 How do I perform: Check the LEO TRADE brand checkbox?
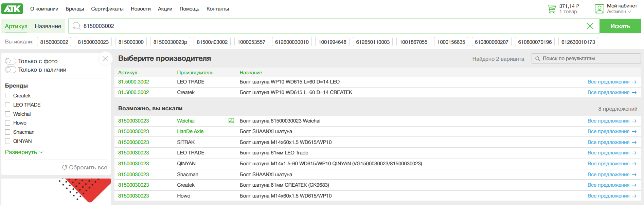(8, 105)
